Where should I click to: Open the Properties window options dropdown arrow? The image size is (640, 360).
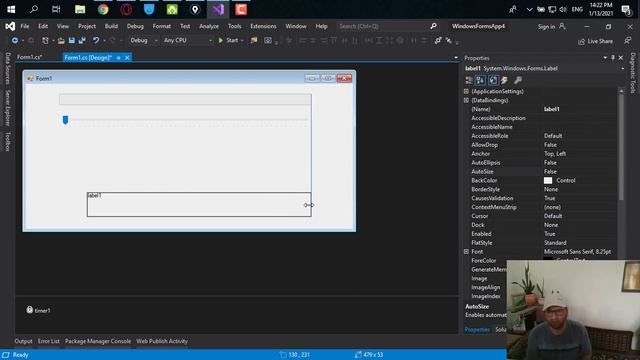click(605, 58)
